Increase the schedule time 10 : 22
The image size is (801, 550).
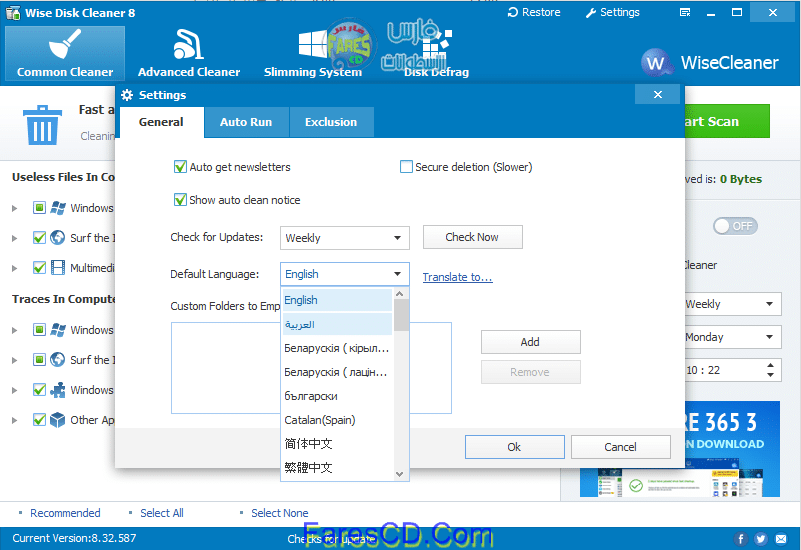tap(770, 365)
